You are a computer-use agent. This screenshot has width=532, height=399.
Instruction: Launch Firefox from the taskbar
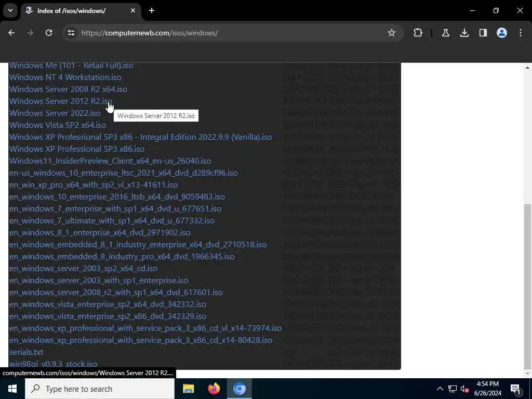[x=214, y=389]
